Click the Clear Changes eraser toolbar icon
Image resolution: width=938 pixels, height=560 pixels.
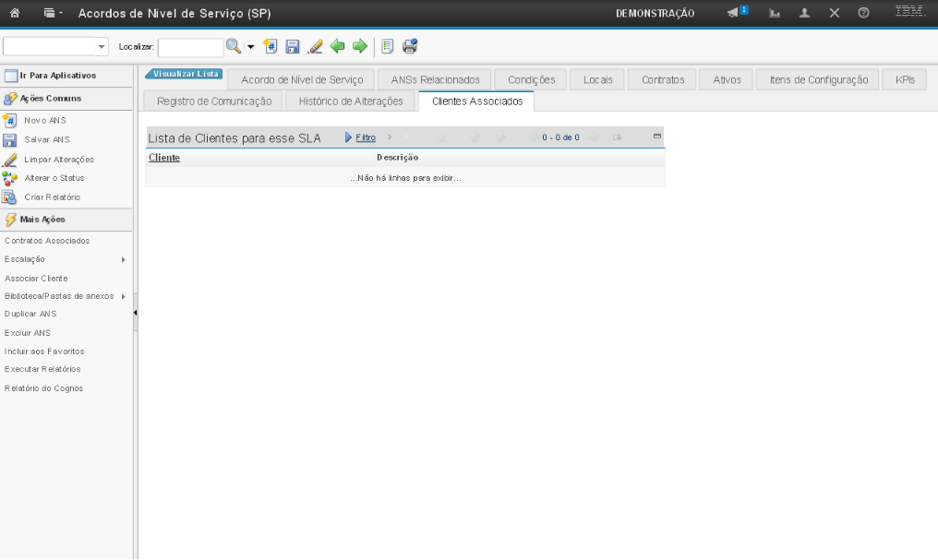tap(315, 46)
